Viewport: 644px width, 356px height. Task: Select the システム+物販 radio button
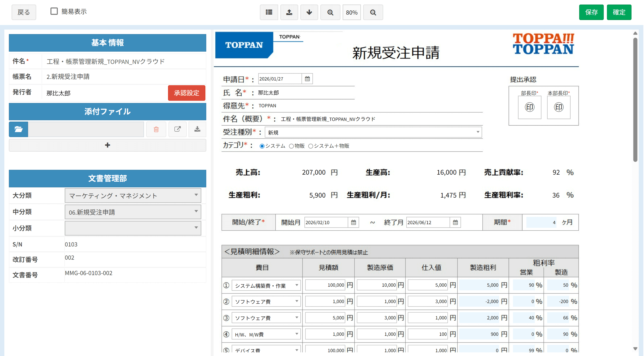coord(310,146)
